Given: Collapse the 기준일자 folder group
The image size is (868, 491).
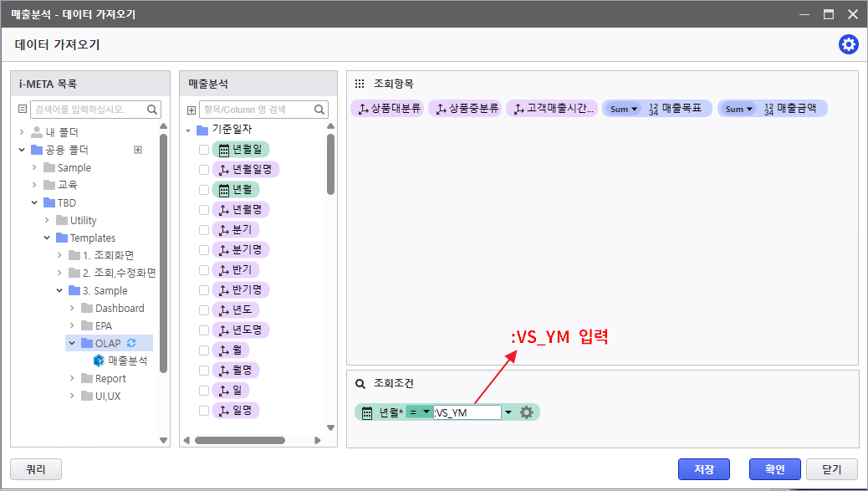Looking at the screenshot, I should point(188,130).
